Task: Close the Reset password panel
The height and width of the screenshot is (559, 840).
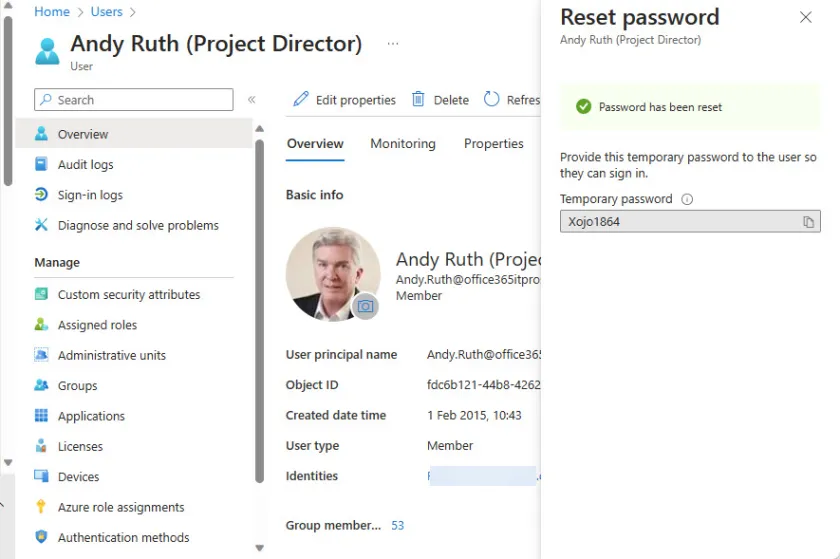Action: 806,17
